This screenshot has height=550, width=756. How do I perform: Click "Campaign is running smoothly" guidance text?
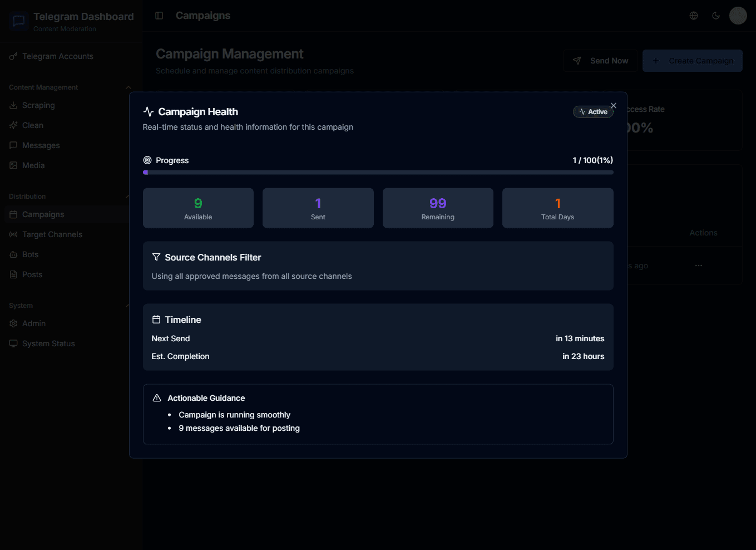pyautogui.click(x=234, y=415)
